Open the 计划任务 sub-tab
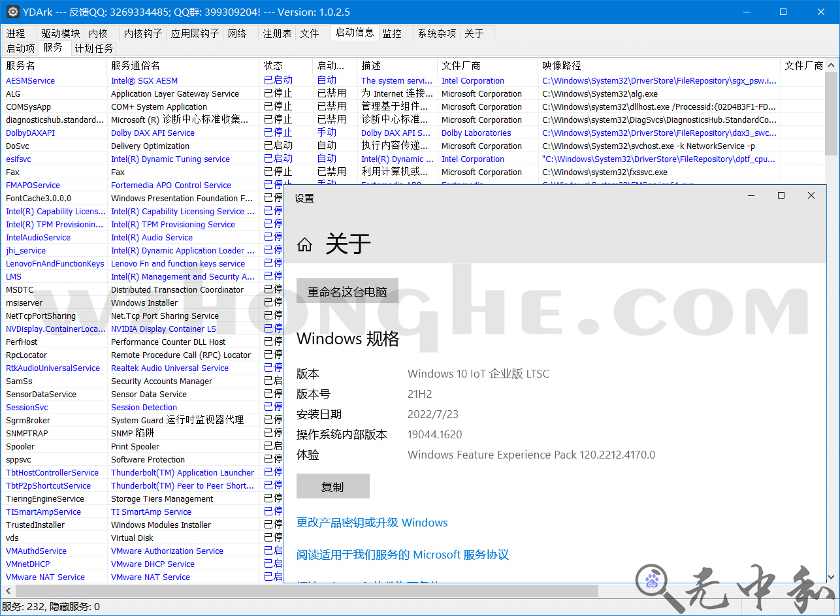Image resolution: width=840 pixels, height=616 pixels. click(94, 48)
